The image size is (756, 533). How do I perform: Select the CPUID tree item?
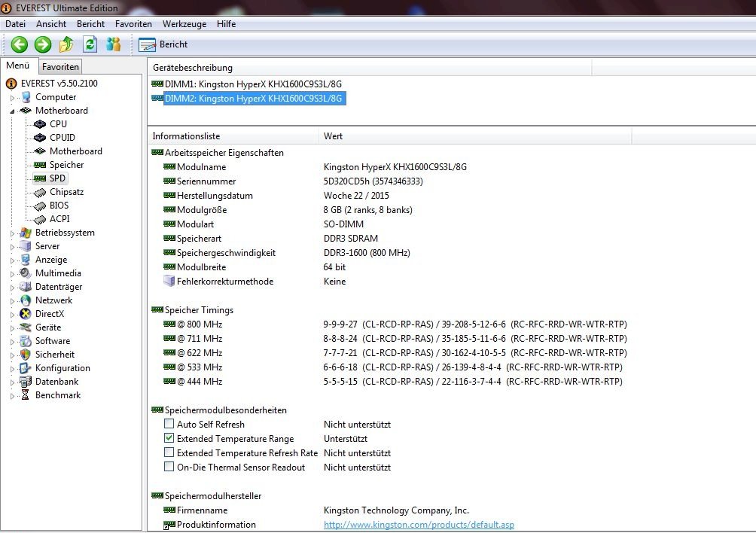click(62, 138)
